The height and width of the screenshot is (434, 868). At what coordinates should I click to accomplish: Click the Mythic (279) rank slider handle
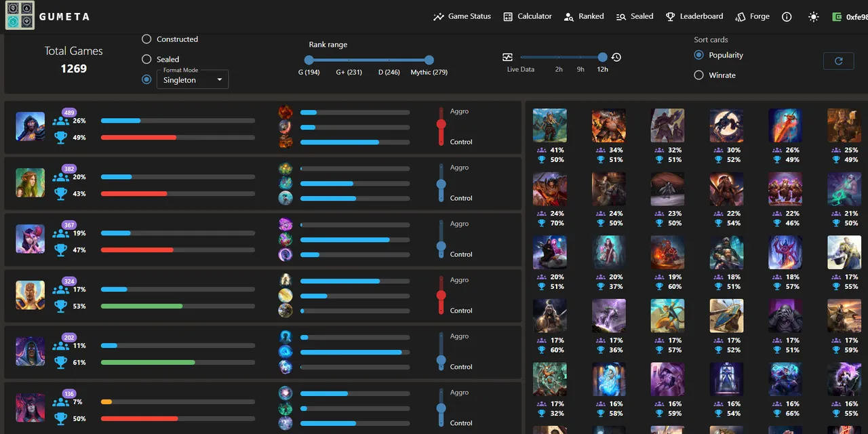click(429, 60)
